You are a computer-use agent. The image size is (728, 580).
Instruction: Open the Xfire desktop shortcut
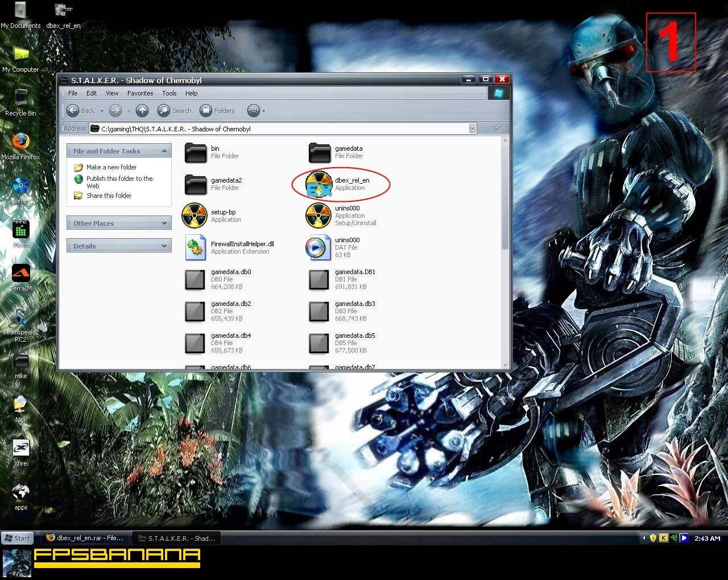[x=20, y=449]
